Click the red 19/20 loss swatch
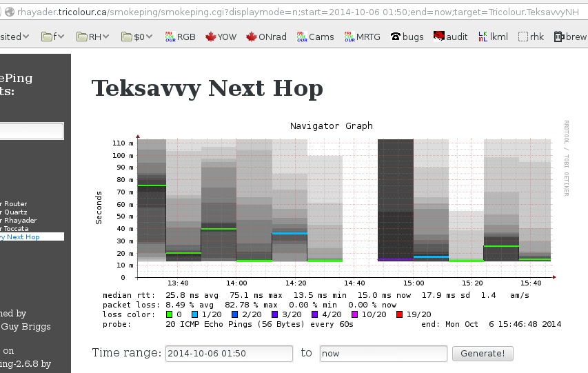This screenshot has height=373, width=588. [x=399, y=314]
